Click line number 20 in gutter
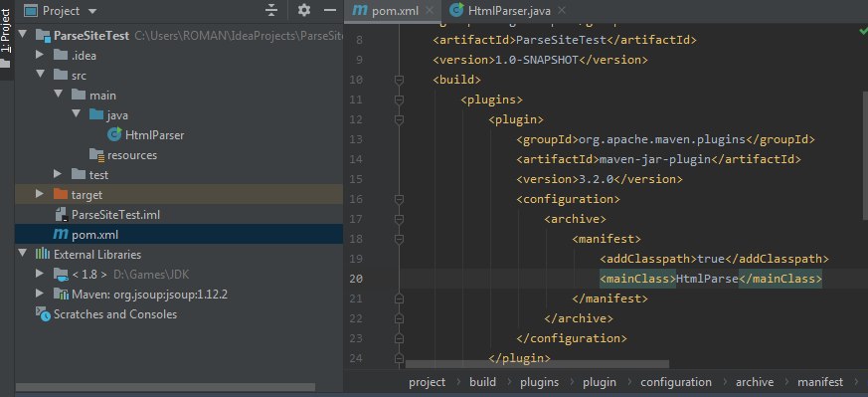Image resolution: width=868 pixels, height=397 pixels. pyautogui.click(x=356, y=279)
